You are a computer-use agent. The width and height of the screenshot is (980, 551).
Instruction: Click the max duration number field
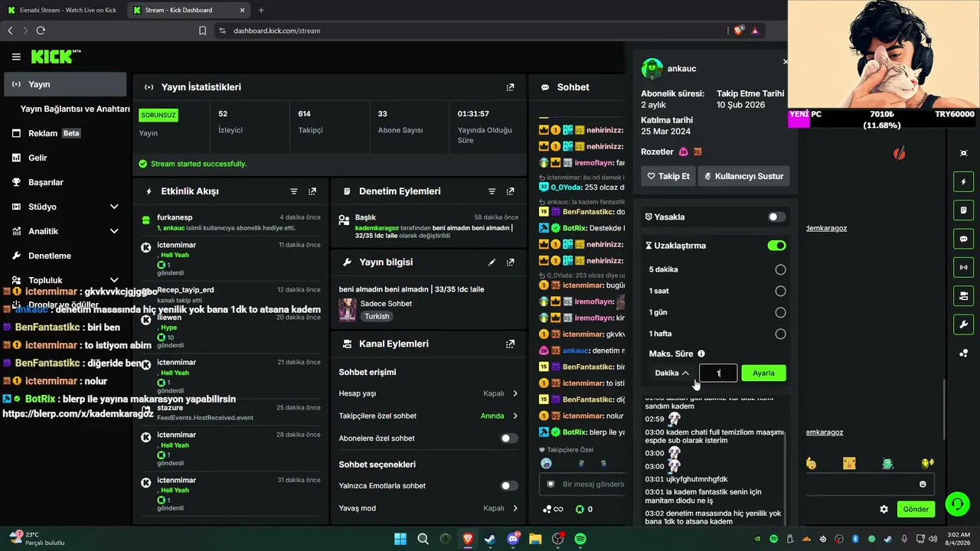pos(718,373)
